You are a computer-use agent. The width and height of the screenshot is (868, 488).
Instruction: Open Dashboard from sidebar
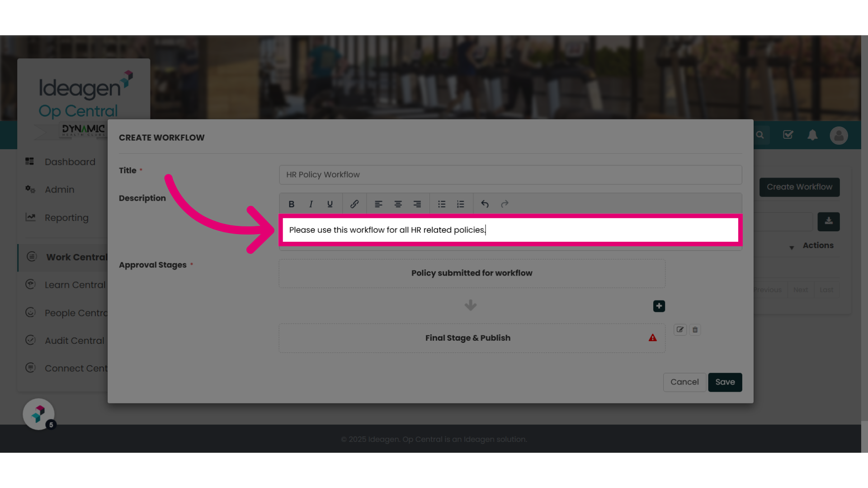[70, 162]
